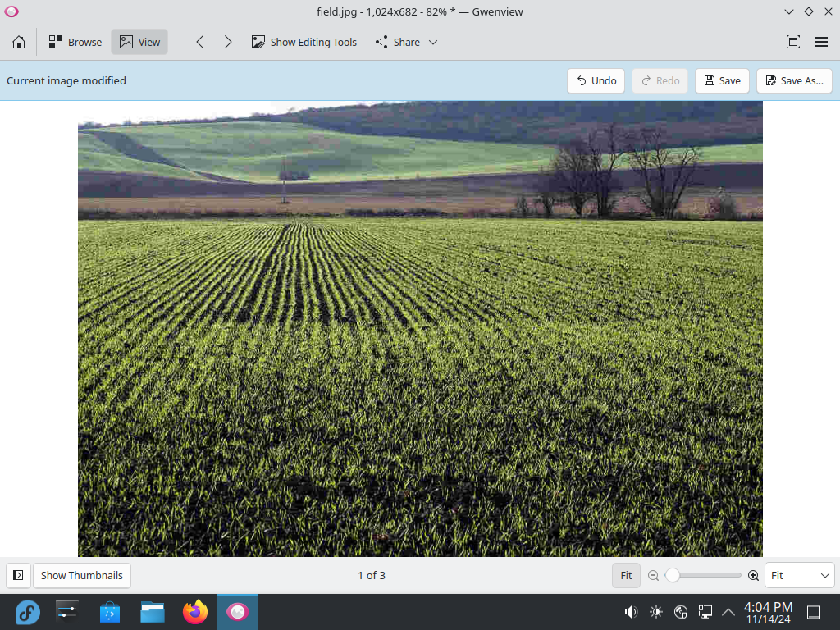Open the audio volume tray icon
This screenshot has width=840, height=630.
(631, 612)
